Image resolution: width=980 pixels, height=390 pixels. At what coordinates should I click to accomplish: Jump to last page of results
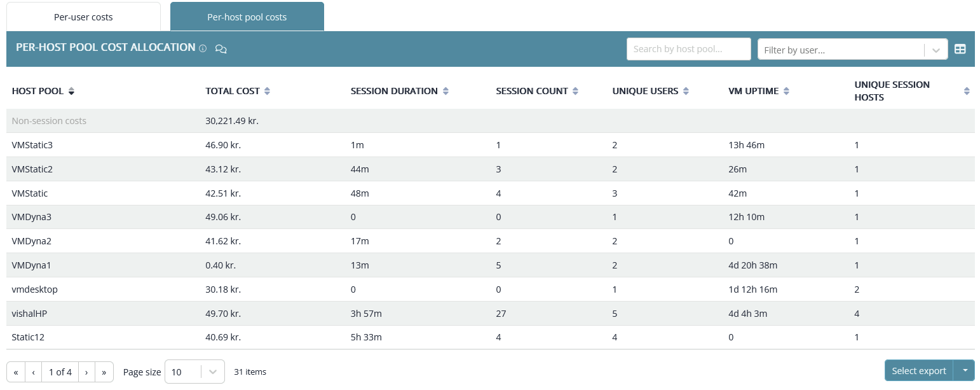(104, 372)
